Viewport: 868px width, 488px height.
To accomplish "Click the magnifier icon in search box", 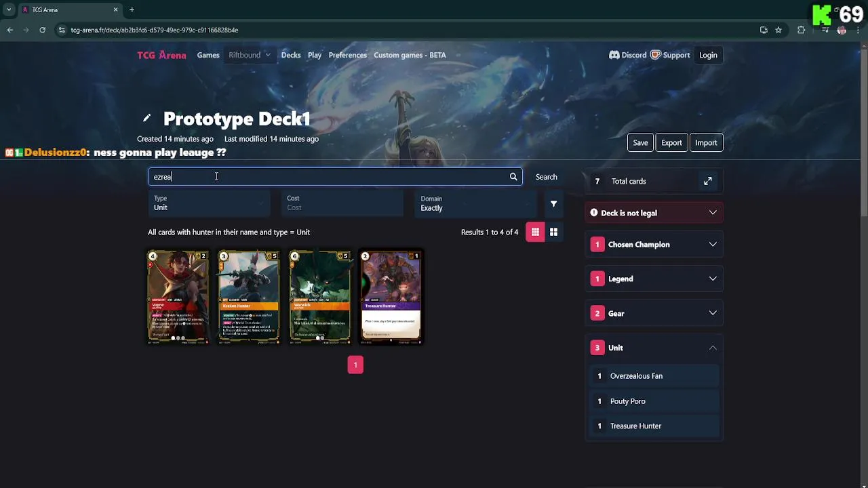I will pos(513,177).
